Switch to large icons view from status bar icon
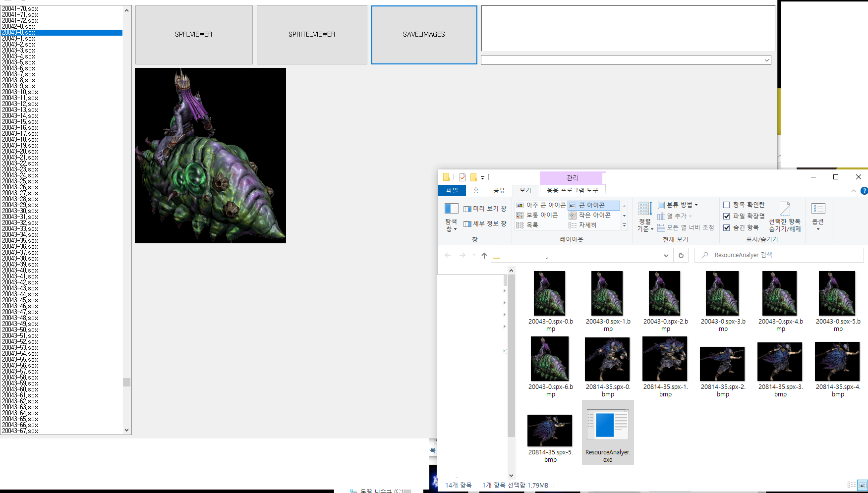This screenshot has height=493, width=868. click(x=863, y=485)
